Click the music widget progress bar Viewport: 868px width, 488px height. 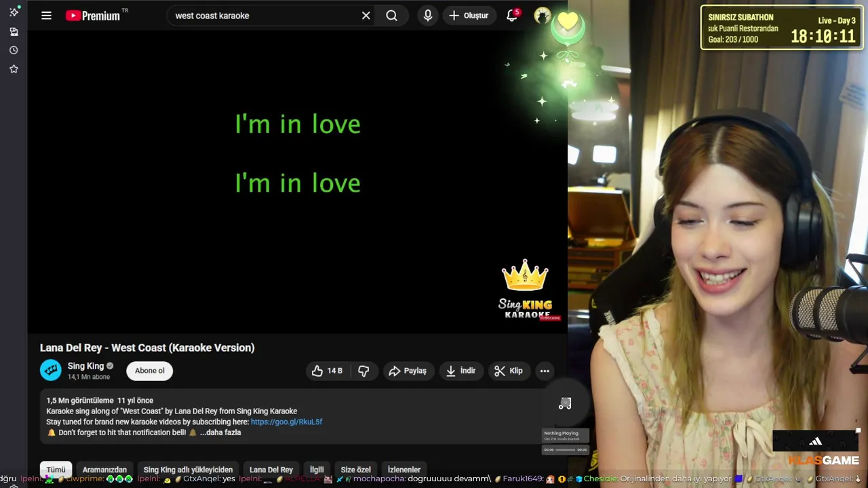(565, 449)
